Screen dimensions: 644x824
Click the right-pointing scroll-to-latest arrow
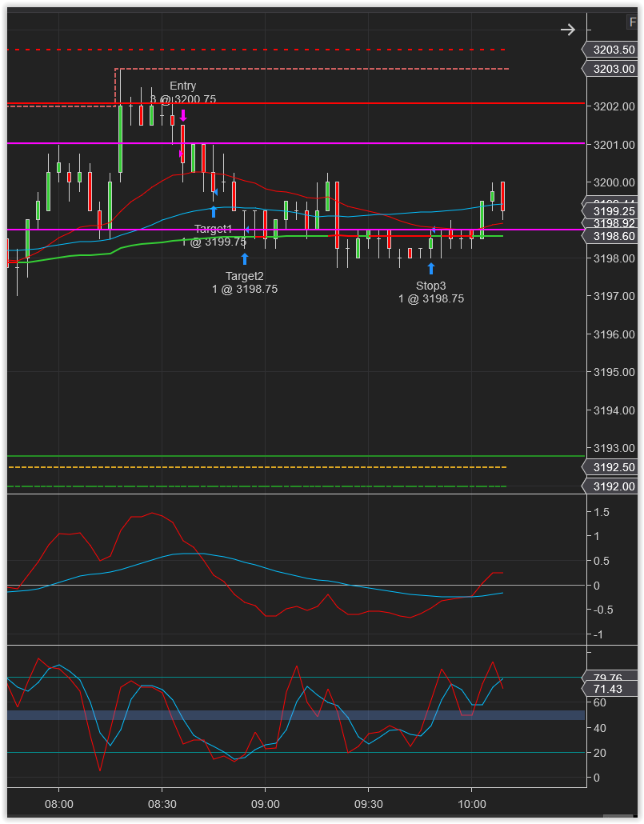pos(568,30)
